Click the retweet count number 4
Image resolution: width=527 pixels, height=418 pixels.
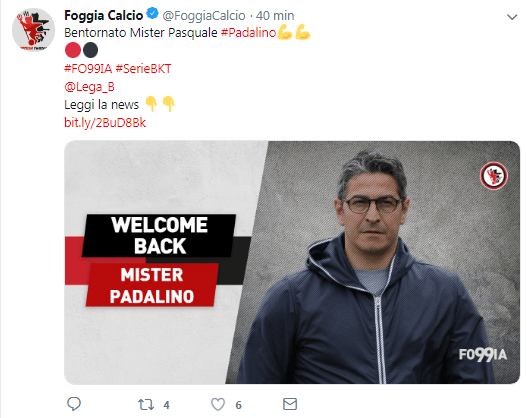[166, 405]
